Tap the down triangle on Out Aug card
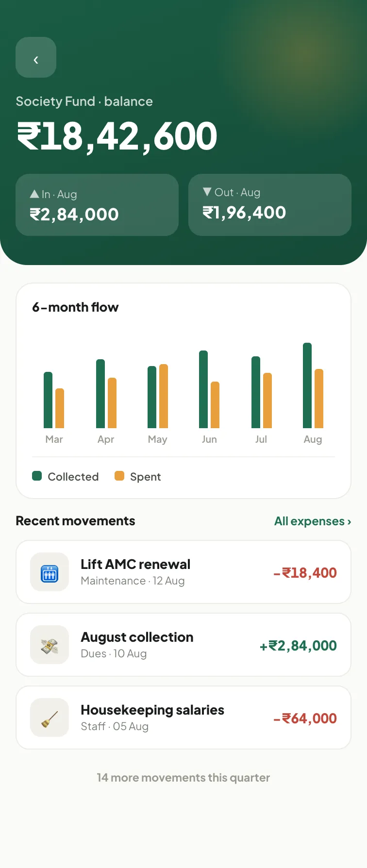Viewport: 367px width, 868px height. click(207, 192)
